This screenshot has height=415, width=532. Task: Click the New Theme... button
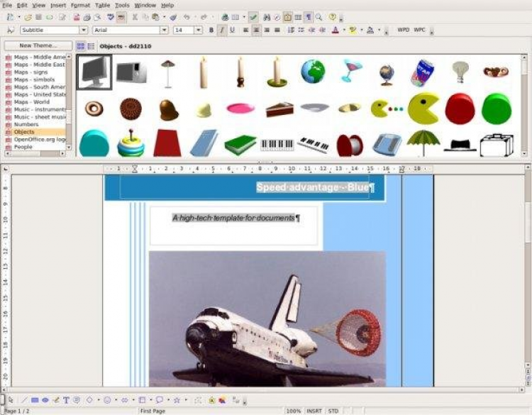[x=38, y=45]
